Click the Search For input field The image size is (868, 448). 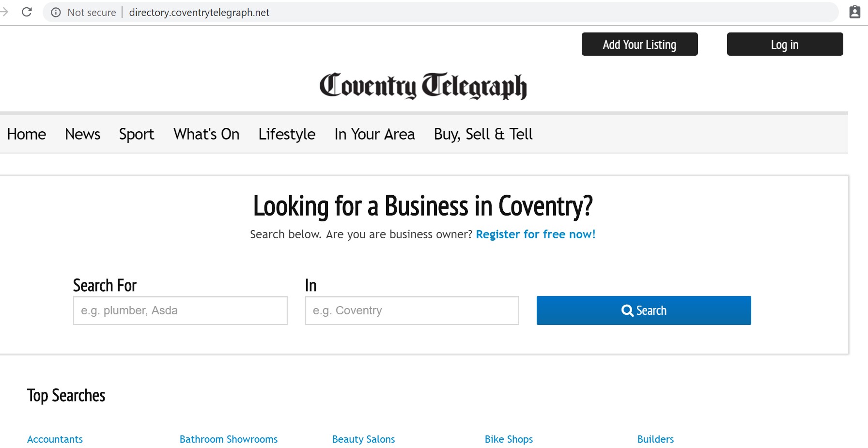pyautogui.click(x=180, y=310)
